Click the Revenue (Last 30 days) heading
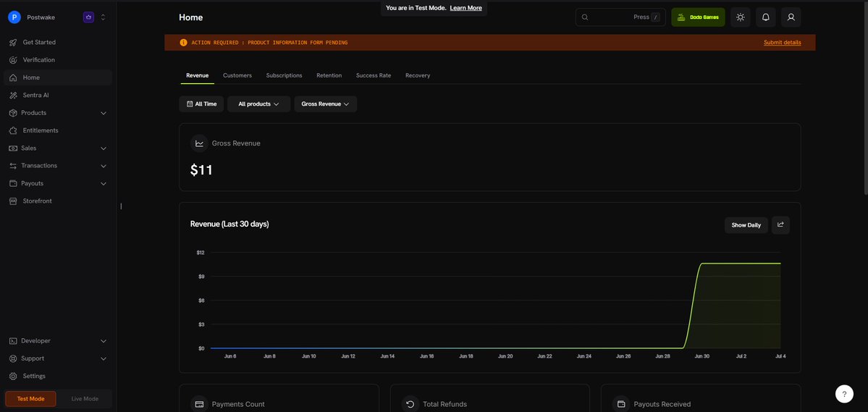 pyautogui.click(x=229, y=224)
